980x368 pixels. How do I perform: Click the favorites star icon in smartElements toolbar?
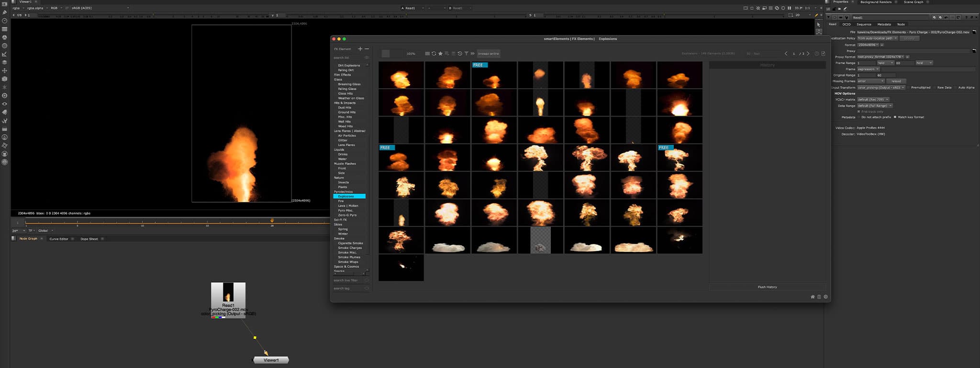(440, 54)
